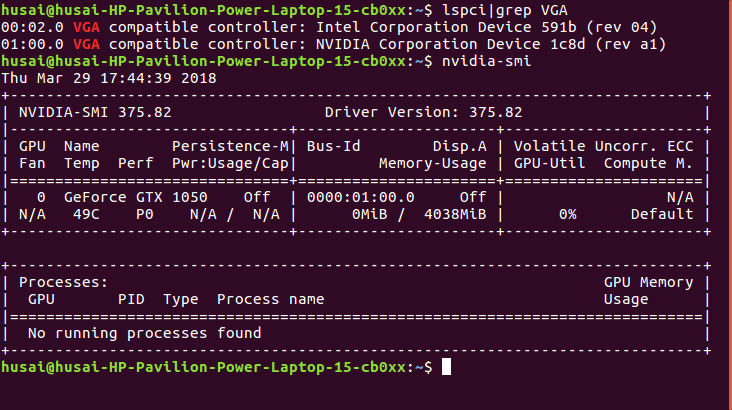Click the 'GeForce GTX 1050' GPU name
The height and width of the screenshot is (410, 732).
[136, 198]
